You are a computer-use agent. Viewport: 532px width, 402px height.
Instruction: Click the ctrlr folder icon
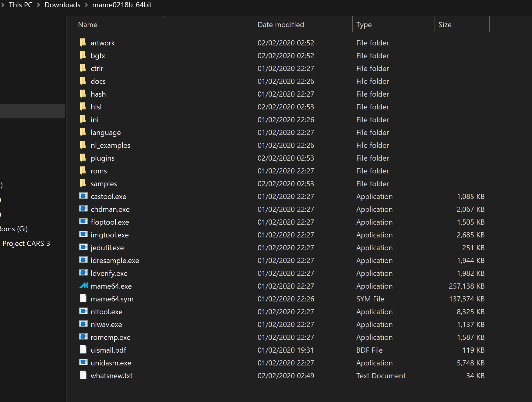point(83,68)
